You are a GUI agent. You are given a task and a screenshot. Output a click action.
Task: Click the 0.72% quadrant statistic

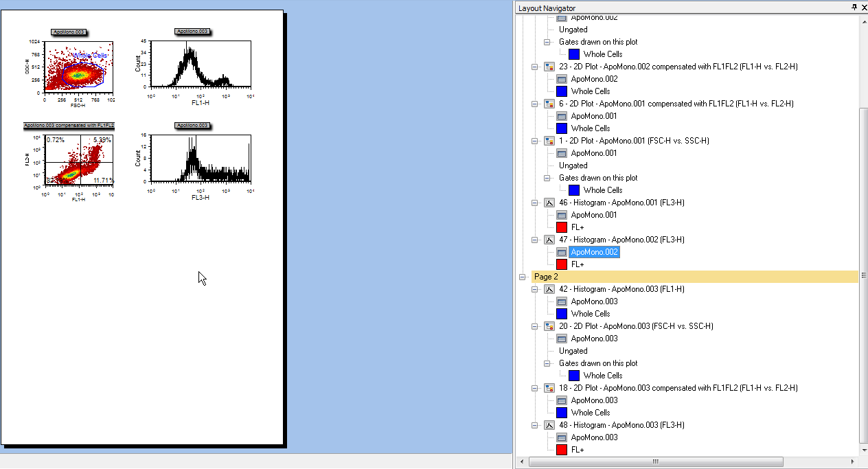click(x=56, y=140)
